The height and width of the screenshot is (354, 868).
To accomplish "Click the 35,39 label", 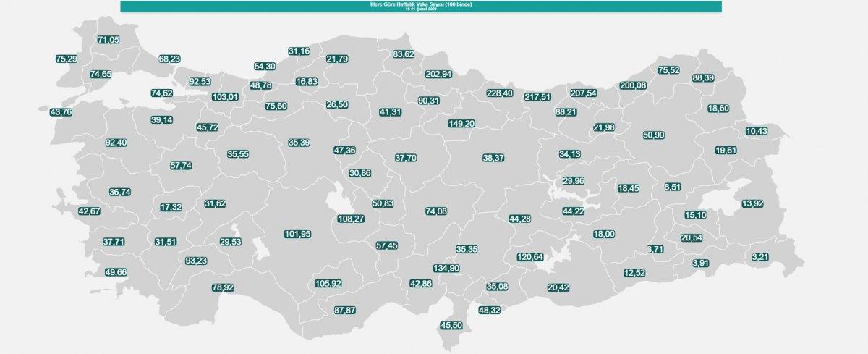I will pyautogui.click(x=299, y=143).
